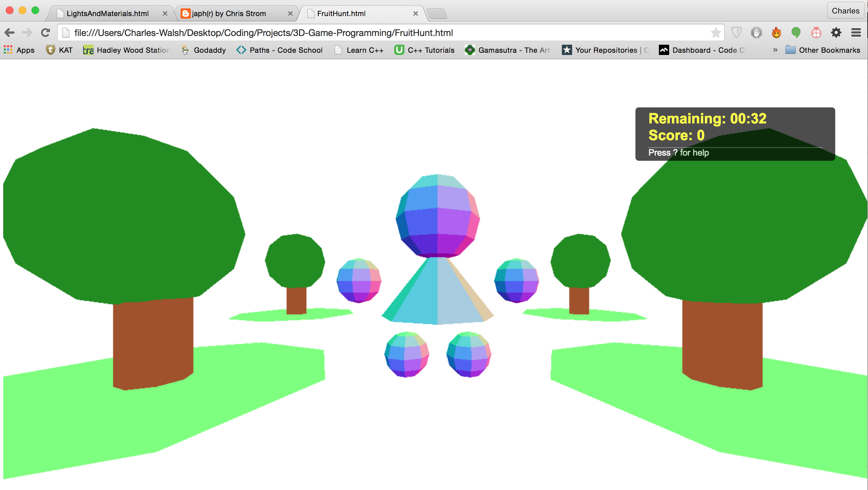
Task: Switch to japh(r) by Chris Strom tab
Action: (x=229, y=14)
